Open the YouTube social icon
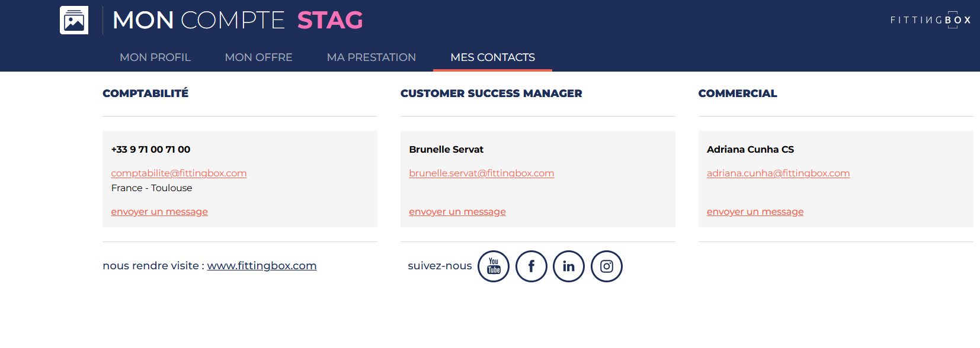Viewport: 980px width, 348px height. click(494, 266)
